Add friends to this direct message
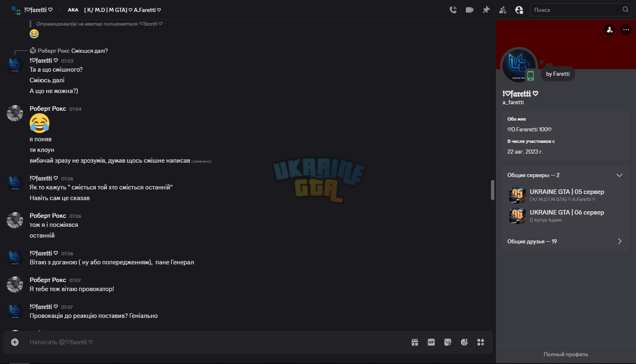This screenshot has height=364, width=636. pyautogui.click(x=503, y=10)
